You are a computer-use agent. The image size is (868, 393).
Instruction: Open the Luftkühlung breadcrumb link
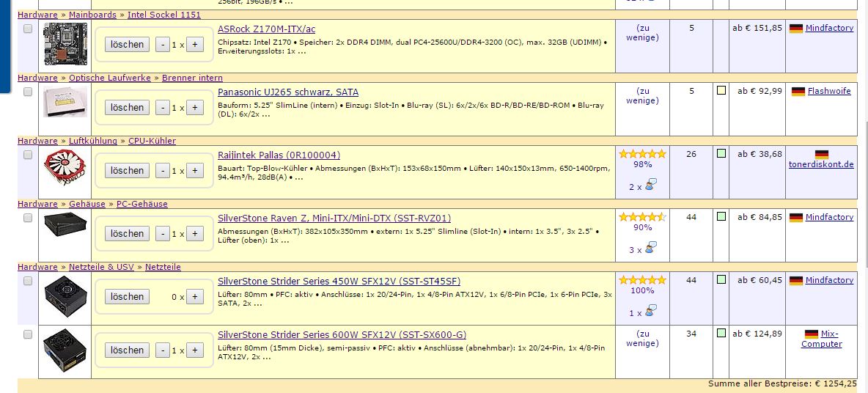tap(93, 142)
